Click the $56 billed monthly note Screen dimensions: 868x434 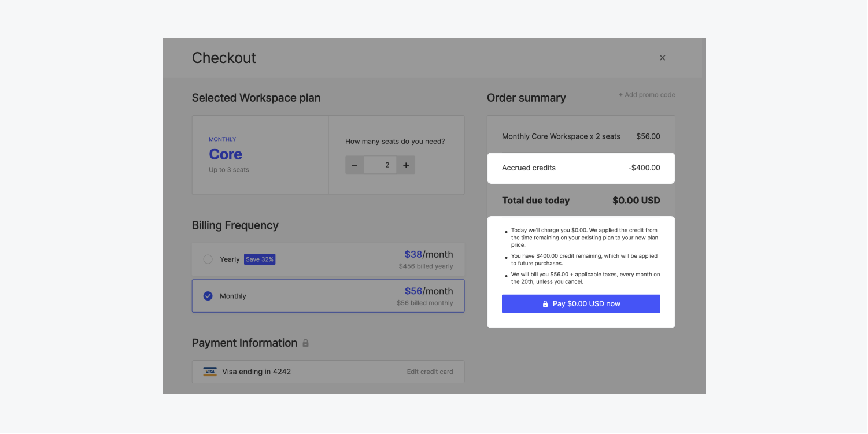(x=425, y=303)
